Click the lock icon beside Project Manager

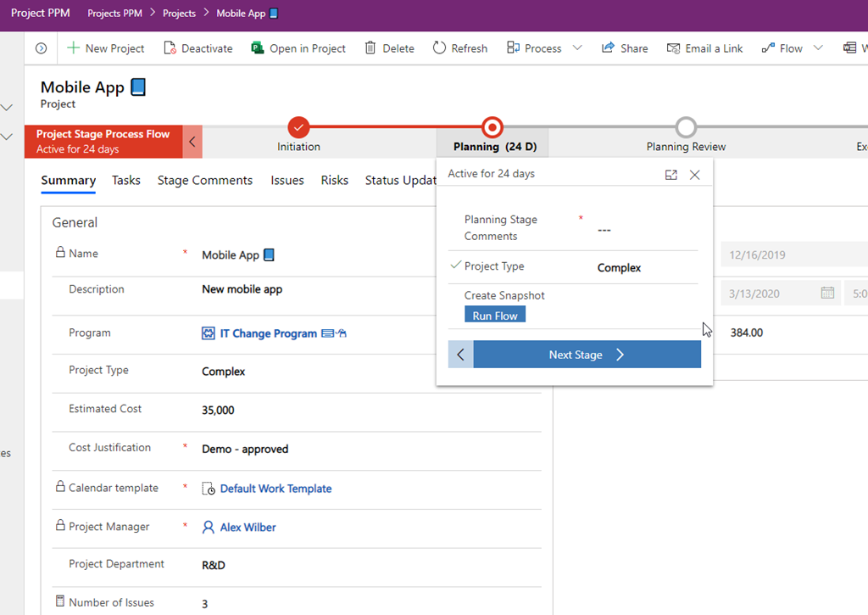60,525
